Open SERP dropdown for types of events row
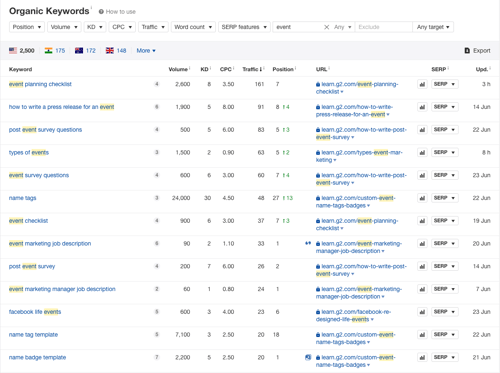 point(445,152)
